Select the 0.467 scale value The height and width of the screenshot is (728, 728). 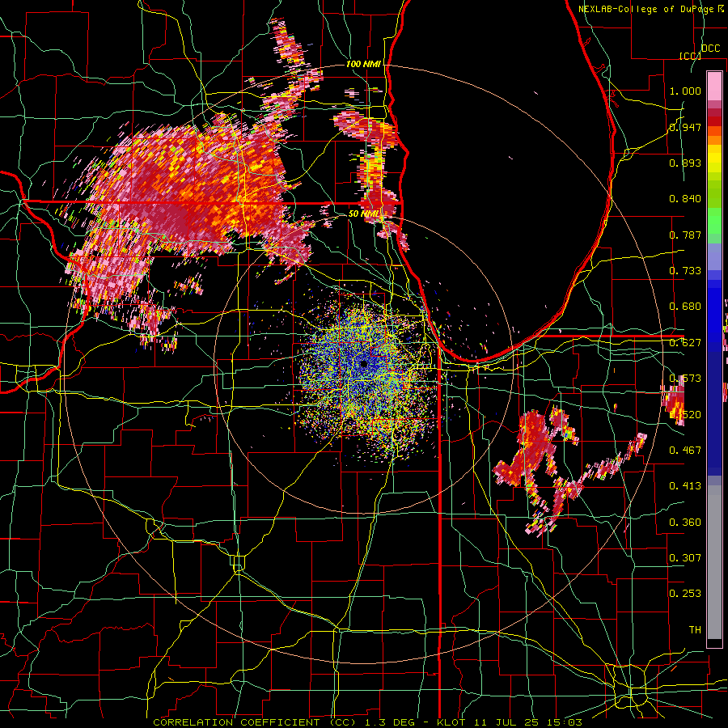(685, 450)
